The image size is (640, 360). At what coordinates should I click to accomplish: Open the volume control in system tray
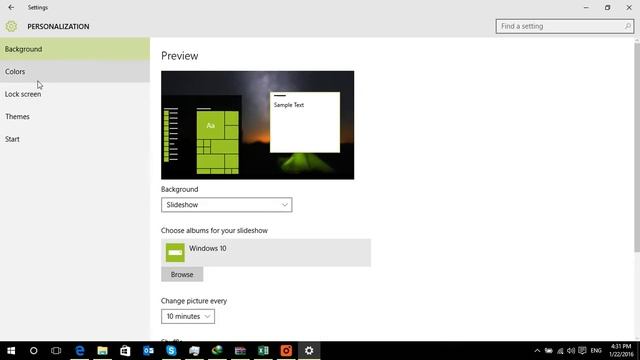tap(571, 351)
